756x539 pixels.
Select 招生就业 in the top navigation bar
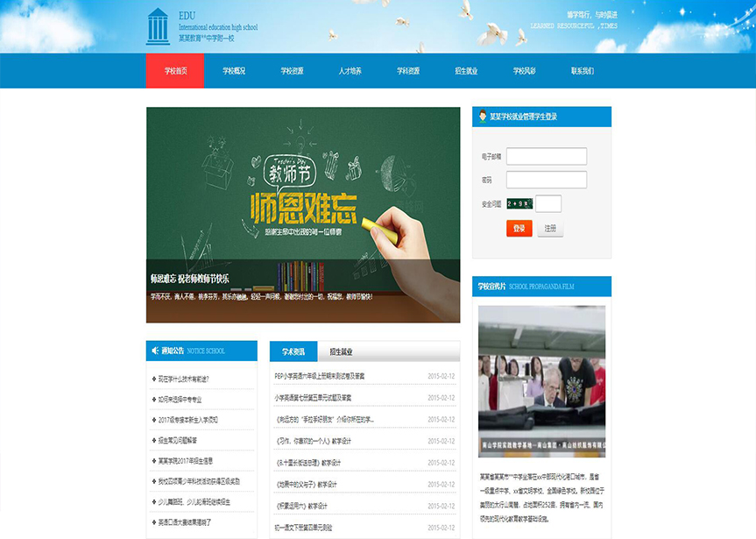coord(466,71)
